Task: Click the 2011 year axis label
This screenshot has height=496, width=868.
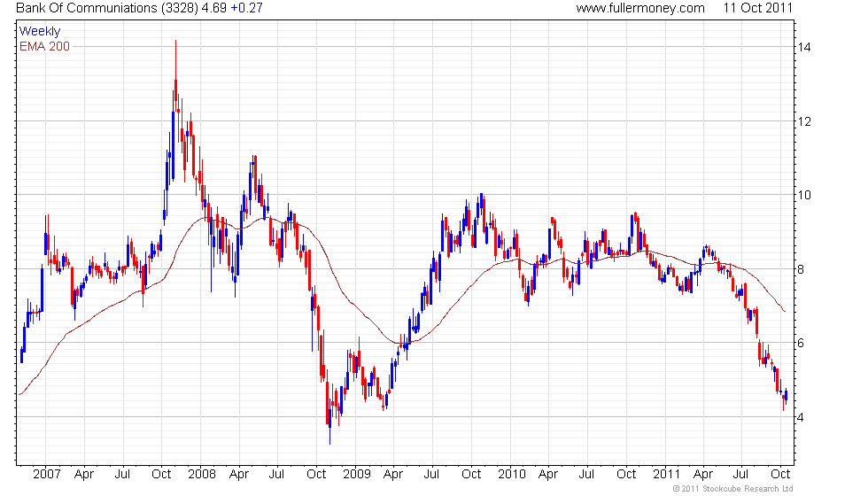Action: coord(666,475)
